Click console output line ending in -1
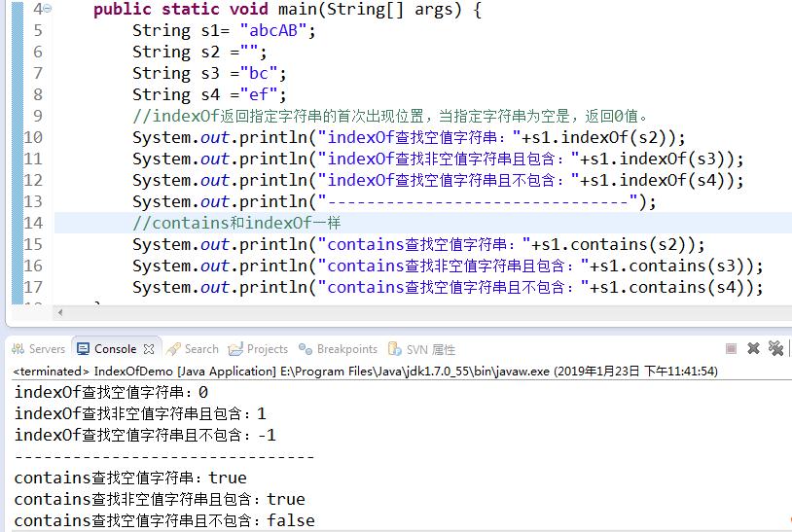The width and height of the screenshot is (792, 532). coord(145,435)
